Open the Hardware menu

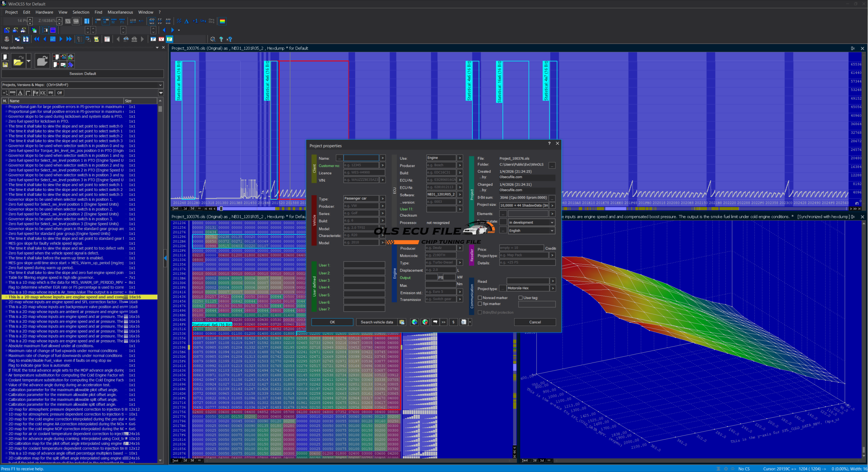coord(44,12)
